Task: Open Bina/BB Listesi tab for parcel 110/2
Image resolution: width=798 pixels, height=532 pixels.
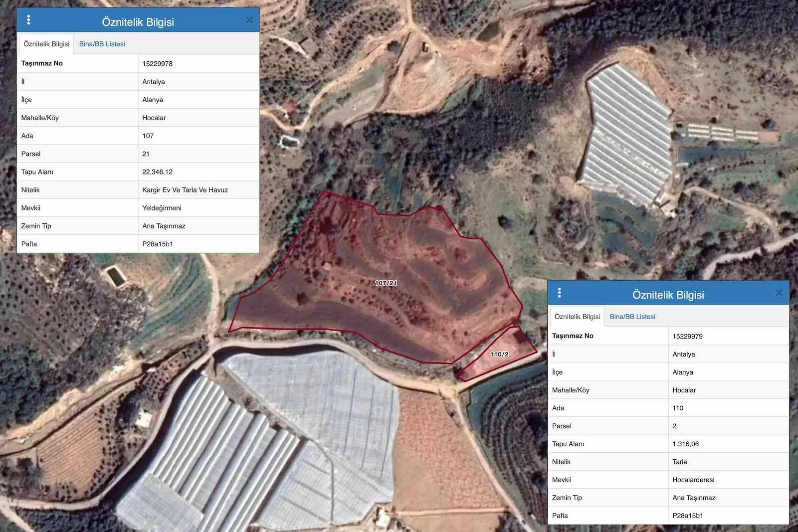Action: pos(632,317)
